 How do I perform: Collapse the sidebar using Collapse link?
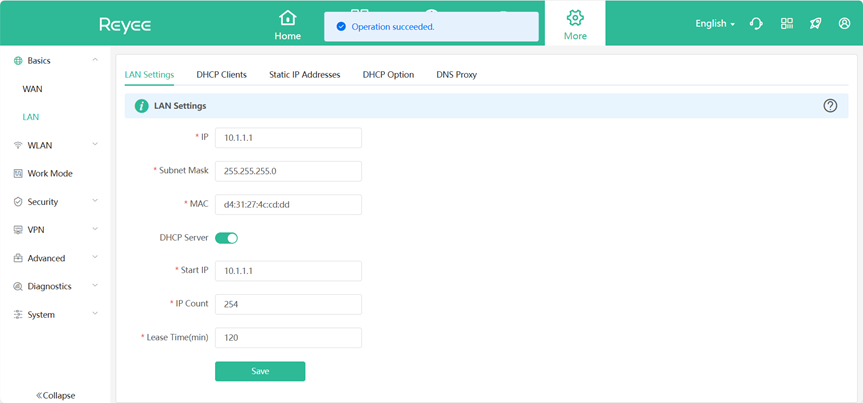(55, 395)
